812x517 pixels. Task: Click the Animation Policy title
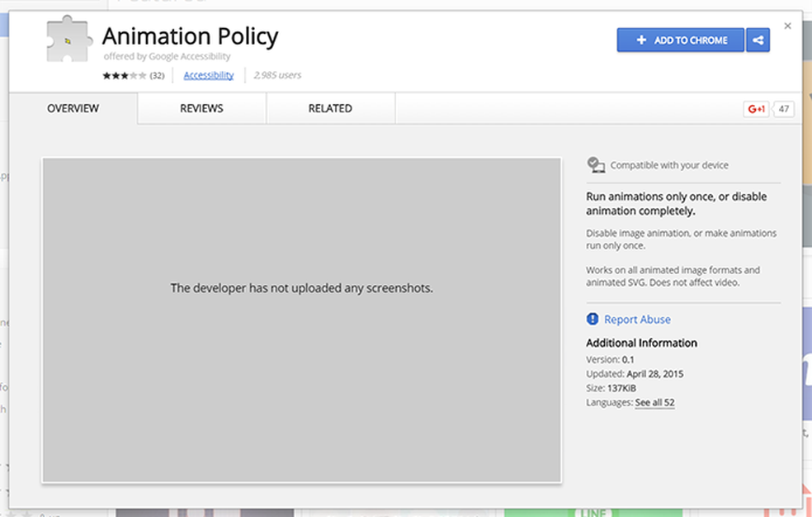pyautogui.click(x=190, y=36)
